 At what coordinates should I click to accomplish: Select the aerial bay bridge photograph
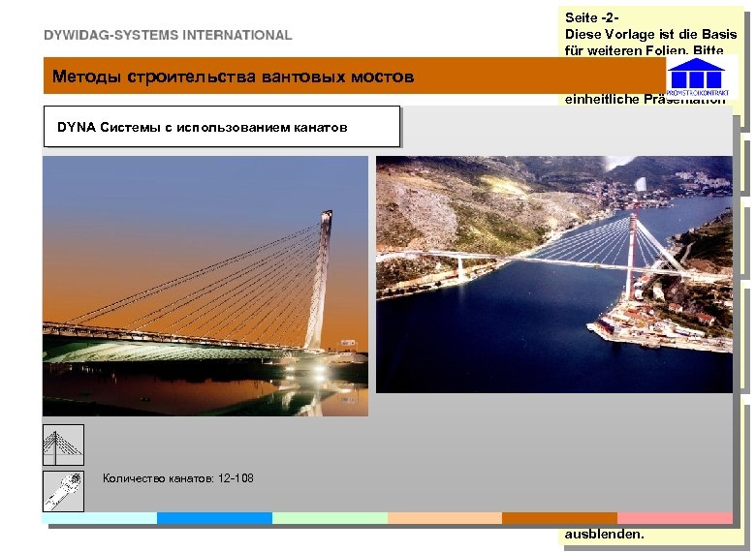pos(554,274)
